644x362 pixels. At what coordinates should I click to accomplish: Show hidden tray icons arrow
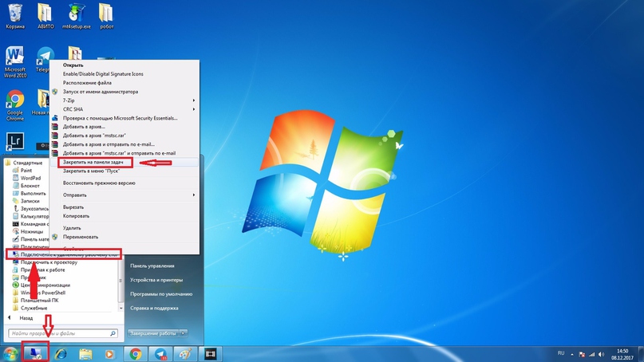click(572, 354)
